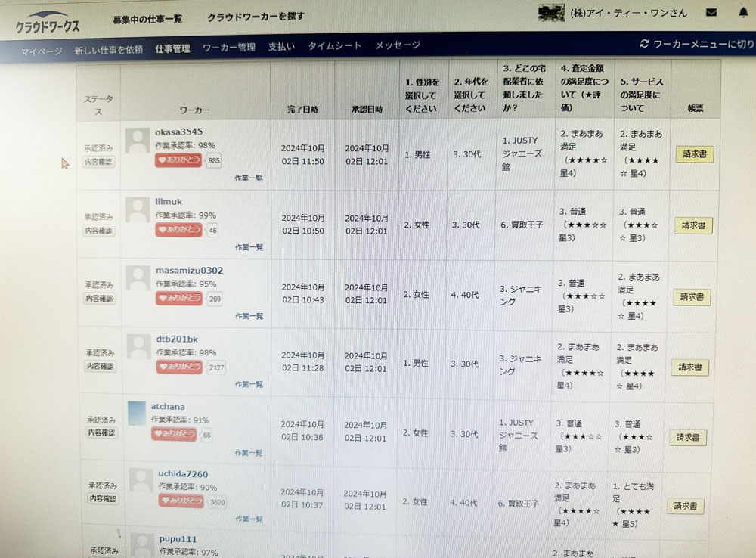Image resolution: width=756 pixels, height=558 pixels.
Task: Send ありがとう to dtb201bk
Action: click(x=179, y=367)
